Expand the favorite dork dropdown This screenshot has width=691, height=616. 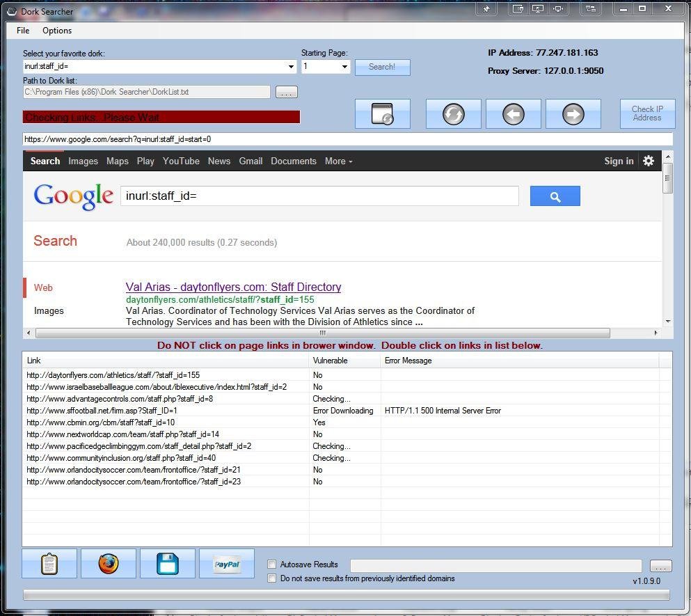291,67
